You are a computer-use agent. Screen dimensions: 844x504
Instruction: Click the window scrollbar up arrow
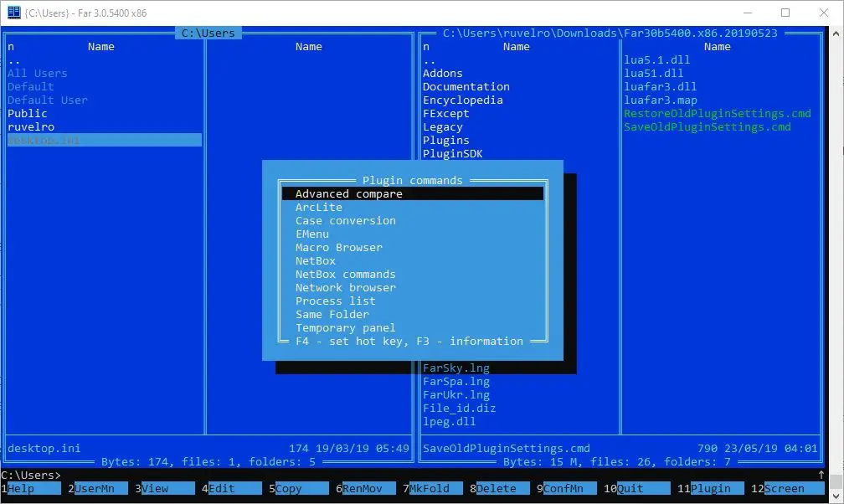(836, 33)
